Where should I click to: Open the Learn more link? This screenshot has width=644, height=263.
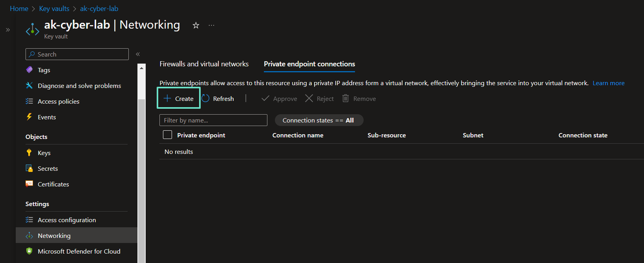[x=609, y=83]
